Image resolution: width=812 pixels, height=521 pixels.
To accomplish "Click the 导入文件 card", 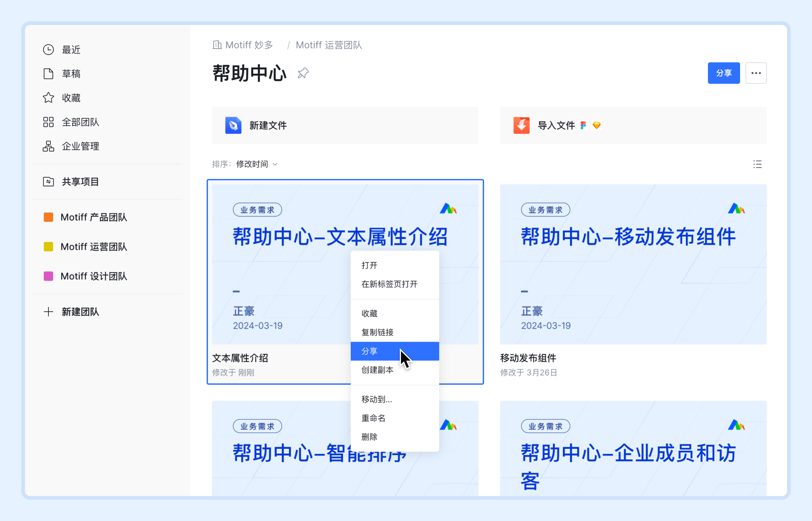I will tap(633, 126).
